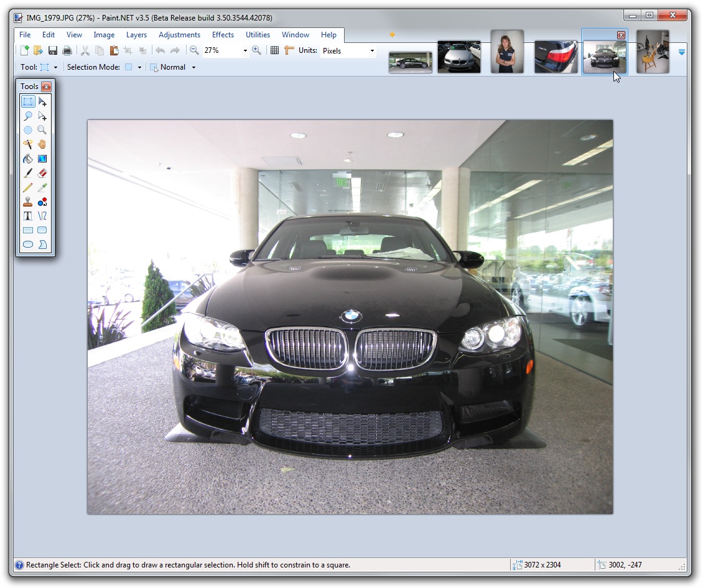Click the yellow star update notification icon

(x=393, y=35)
